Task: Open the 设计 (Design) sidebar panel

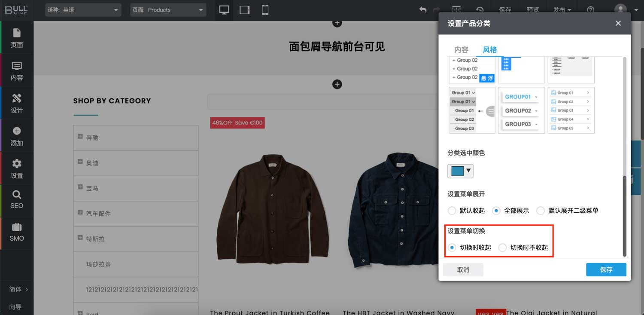Action: tap(17, 103)
